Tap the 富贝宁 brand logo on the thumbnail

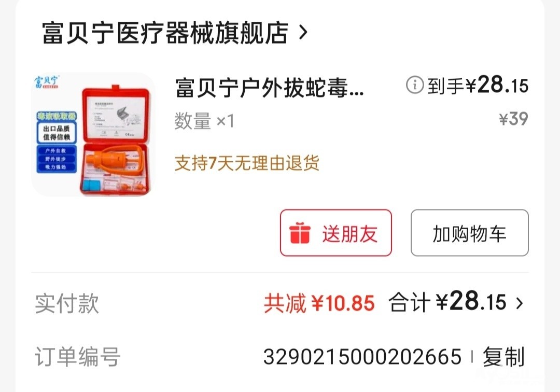point(47,81)
